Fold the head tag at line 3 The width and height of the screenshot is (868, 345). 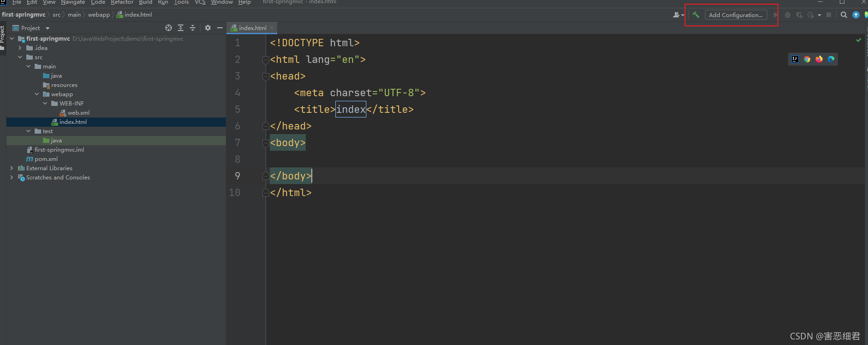pos(266,76)
